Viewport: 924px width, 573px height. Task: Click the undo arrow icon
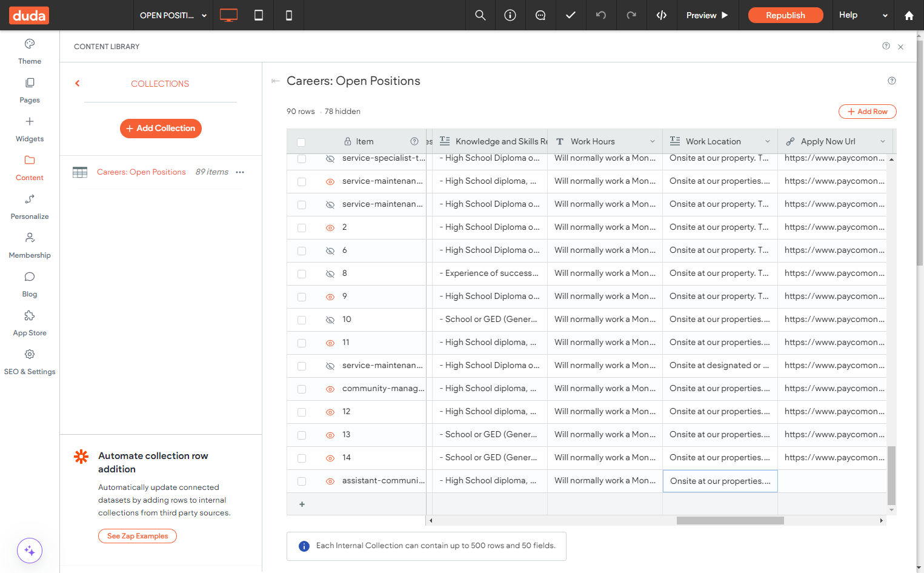click(601, 15)
